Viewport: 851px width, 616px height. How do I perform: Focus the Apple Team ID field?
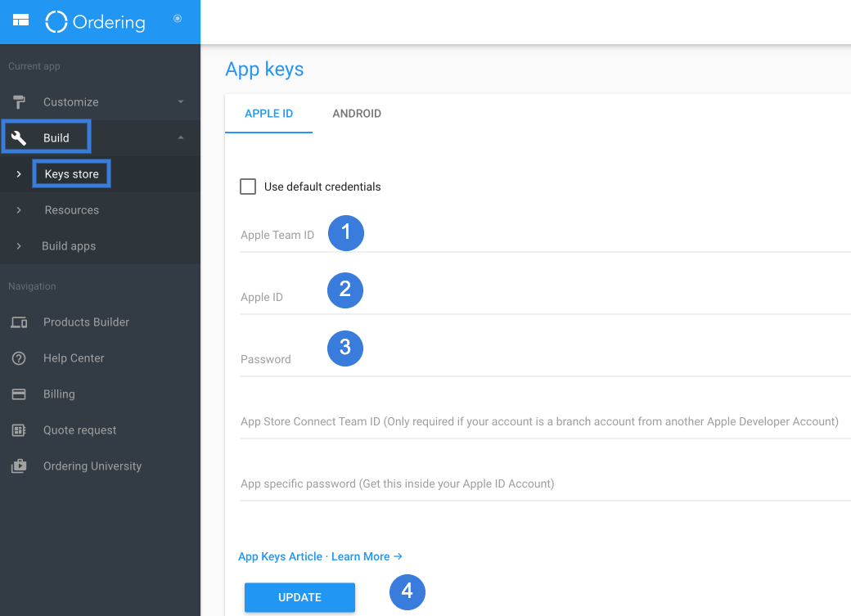coord(545,236)
